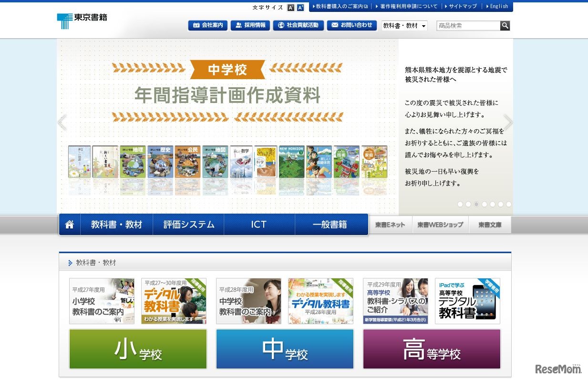Image resolution: width=588 pixels, height=380 pixels.
Task: Decrease text size with the A- button
Action: coord(290,7)
